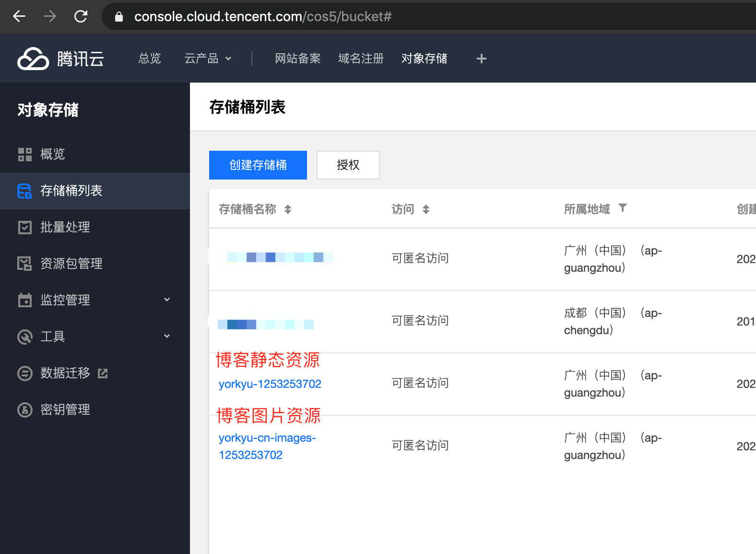The width and height of the screenshot is (756, 554).
Task: Click the 所属地域 column header text
Action: [x=587, y=209]
